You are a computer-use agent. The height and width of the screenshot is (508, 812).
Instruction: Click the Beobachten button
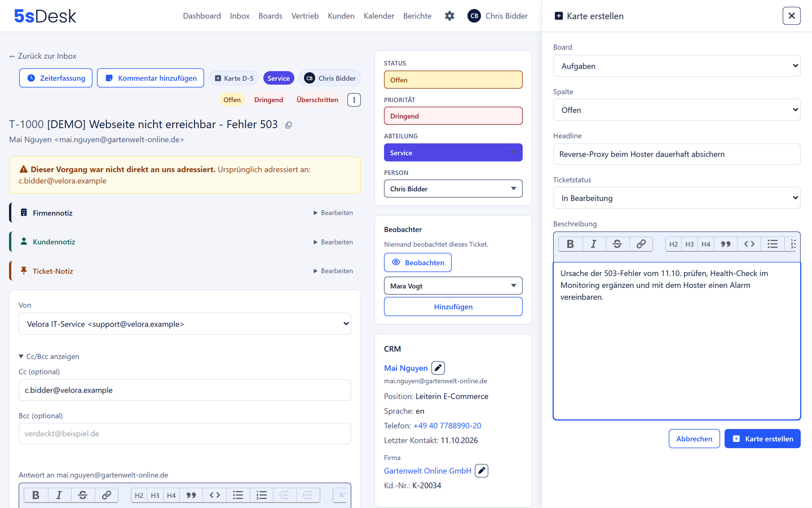(418, 262)
